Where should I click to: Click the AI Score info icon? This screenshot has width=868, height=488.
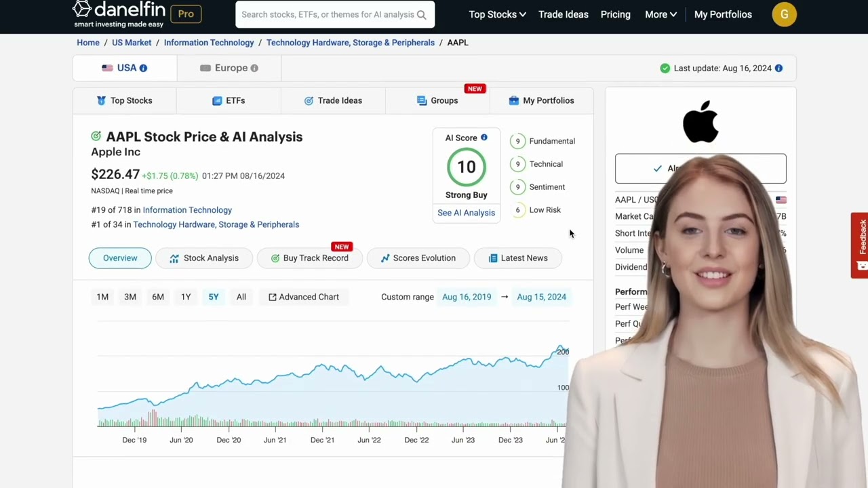[x=484, y=138]
